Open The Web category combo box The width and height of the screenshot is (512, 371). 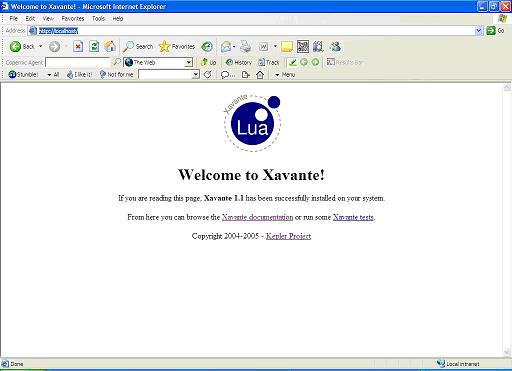click(158, 62)
